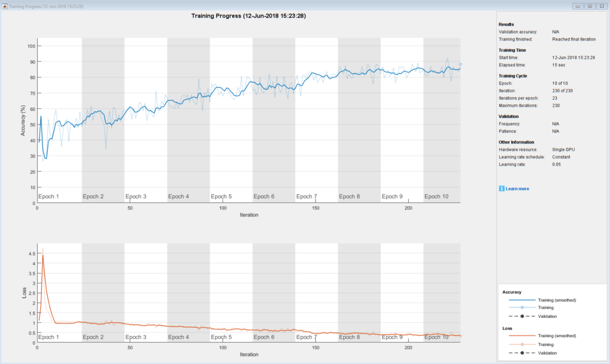Click the final loss data point marker

460,336
